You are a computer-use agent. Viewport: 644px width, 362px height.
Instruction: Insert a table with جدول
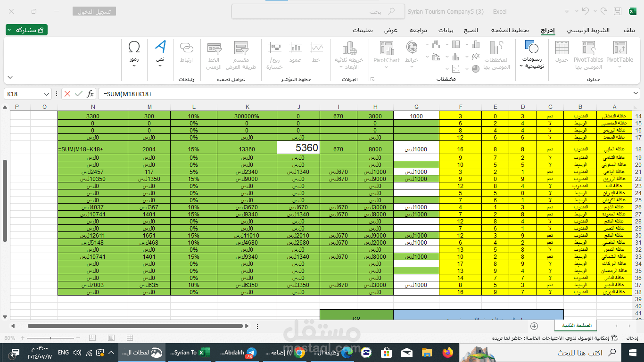pyautogui.click(x=562, y=52)
